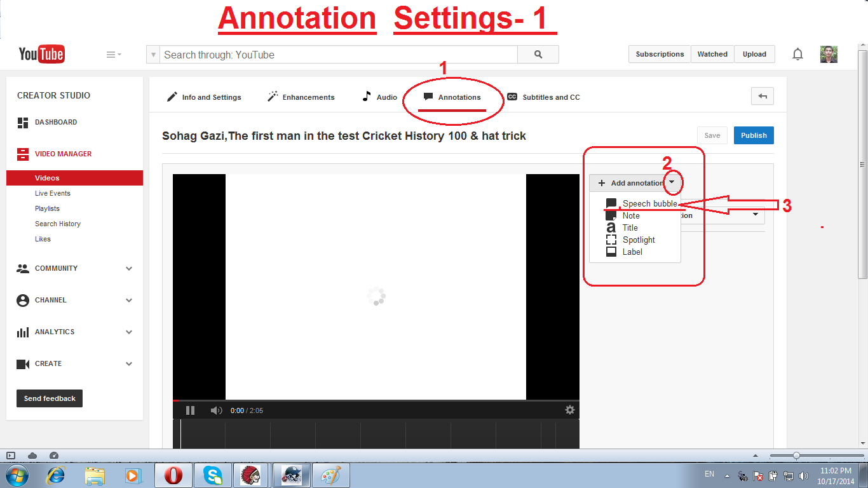Image resolution: width=868 pixels, height=488 pixels.
Task: Open the Skype taskbar icon
Action: (212, 475)
